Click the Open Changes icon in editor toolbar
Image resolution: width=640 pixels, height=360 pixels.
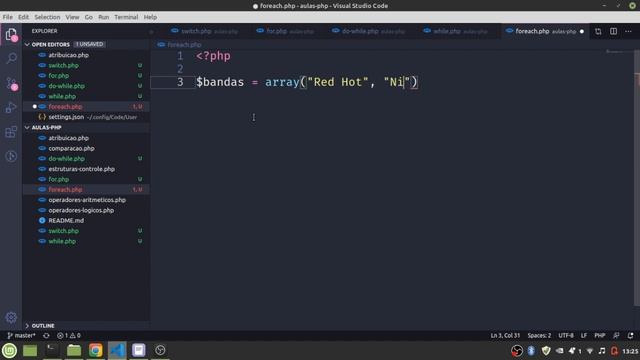(x=598, y=31)
